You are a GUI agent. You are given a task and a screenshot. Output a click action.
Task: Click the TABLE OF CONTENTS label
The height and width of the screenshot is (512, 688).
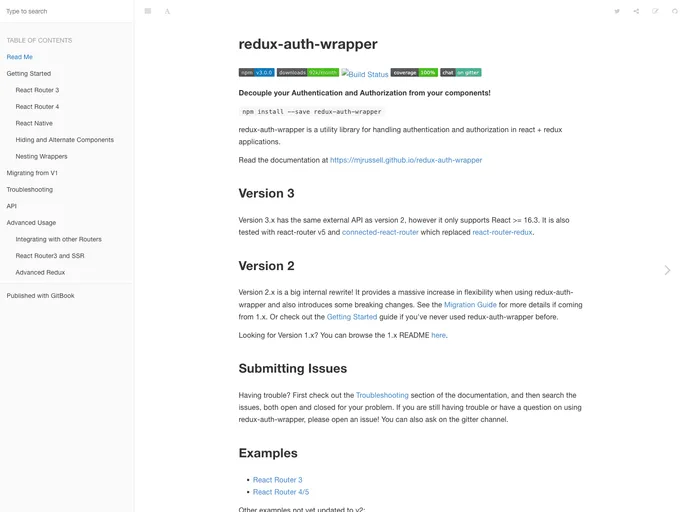pos(39,40)
